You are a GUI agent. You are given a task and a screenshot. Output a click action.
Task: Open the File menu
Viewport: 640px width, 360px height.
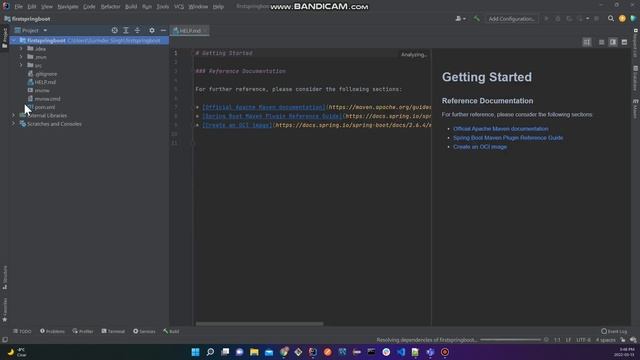tap(19, 7)
